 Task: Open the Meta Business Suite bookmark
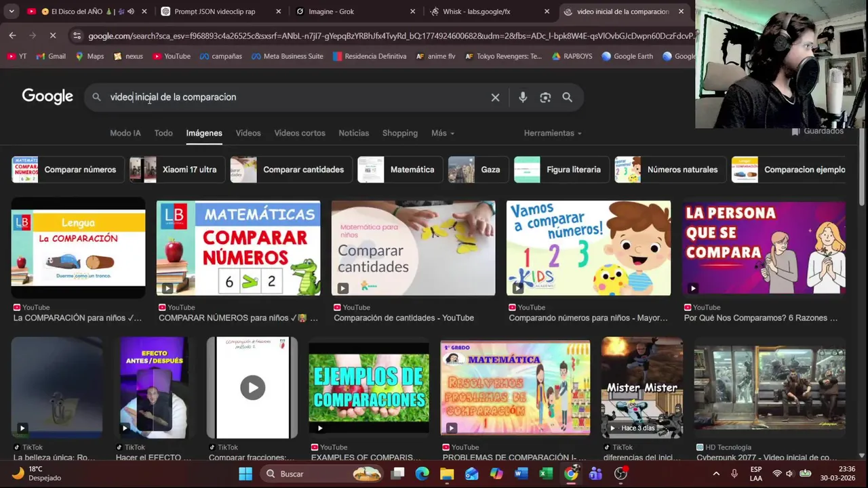(287, 56)
